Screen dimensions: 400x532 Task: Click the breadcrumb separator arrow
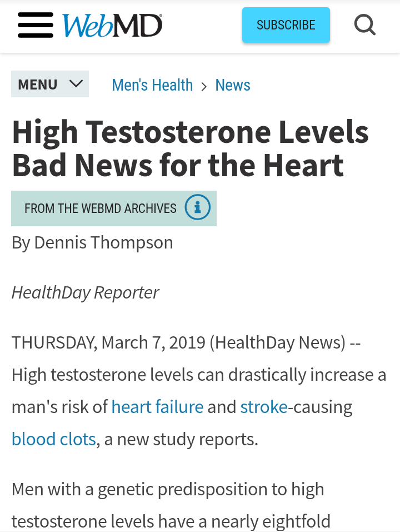204,87
